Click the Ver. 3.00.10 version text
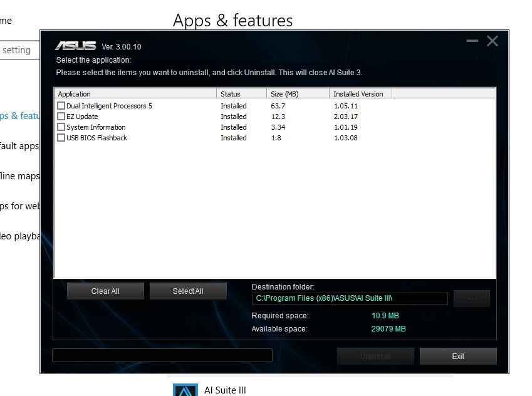 (122, 46)
